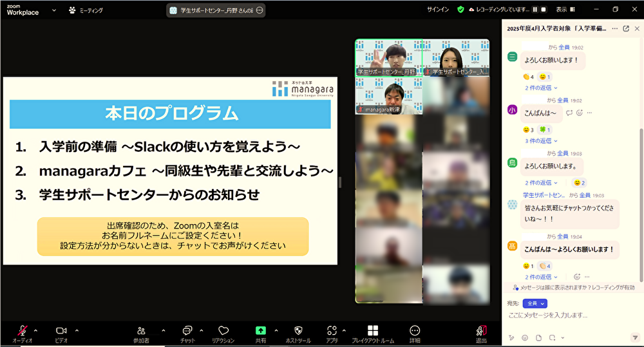Attach a file in chat composer
The width and height of the screenshot is (644, 347).
click(x=538, y=338)
